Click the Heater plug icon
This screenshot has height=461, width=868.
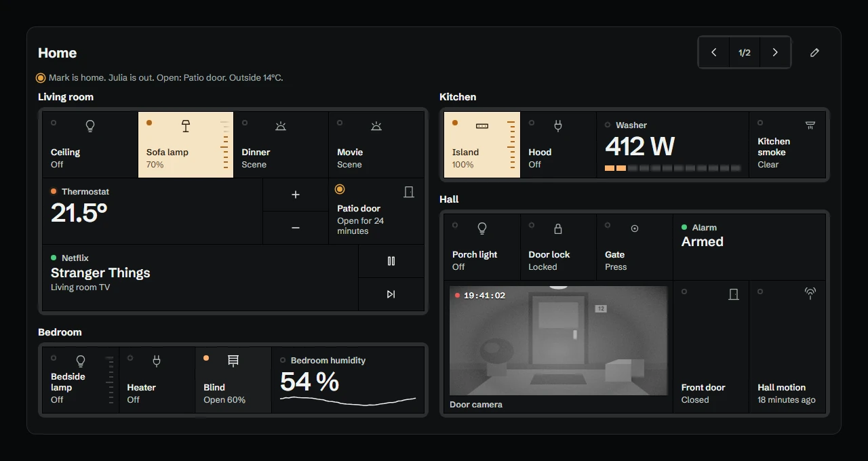coord(157,361)
